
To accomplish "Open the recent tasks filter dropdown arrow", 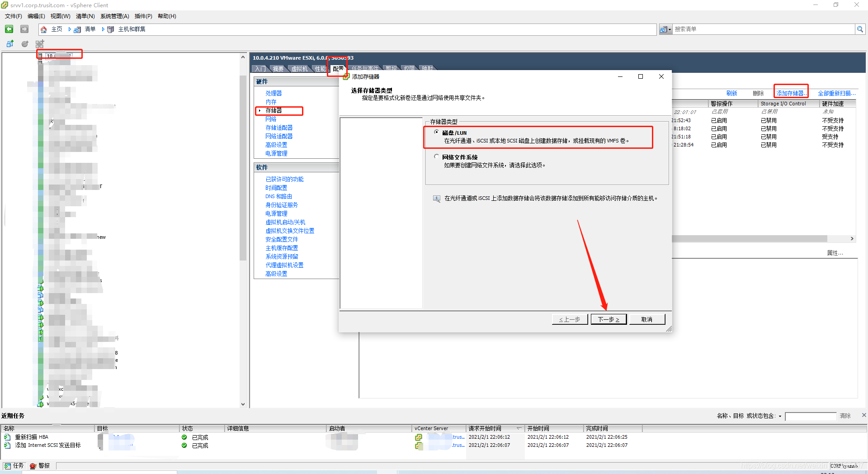I will pyautogui.click(x=780, y=416).
